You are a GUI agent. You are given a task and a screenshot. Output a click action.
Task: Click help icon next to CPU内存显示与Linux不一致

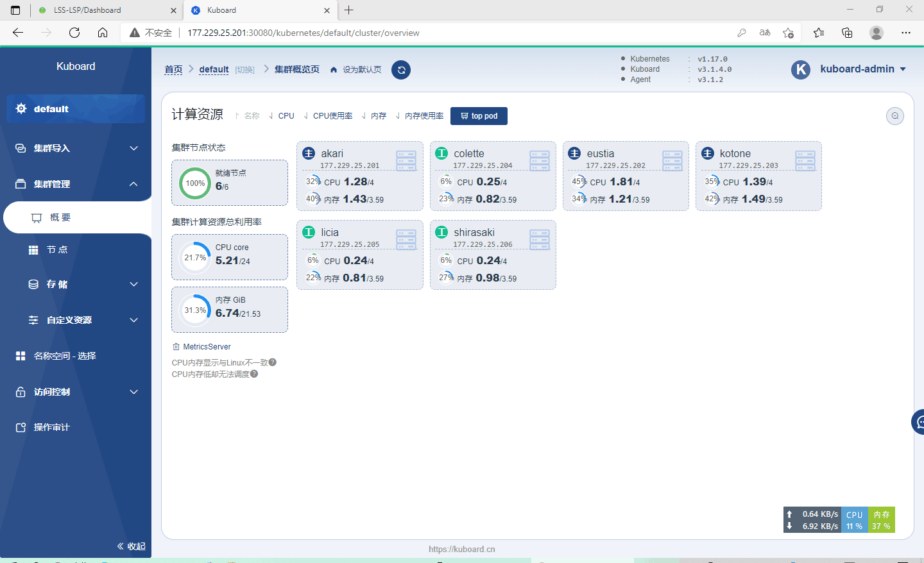[273, 362]
